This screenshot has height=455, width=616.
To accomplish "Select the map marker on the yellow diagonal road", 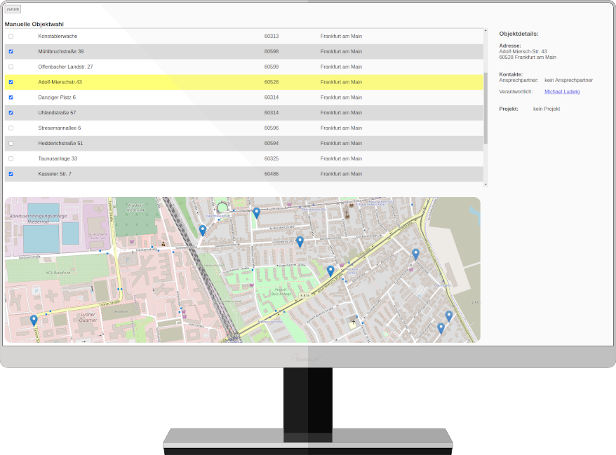I will (x=331, y=270).
